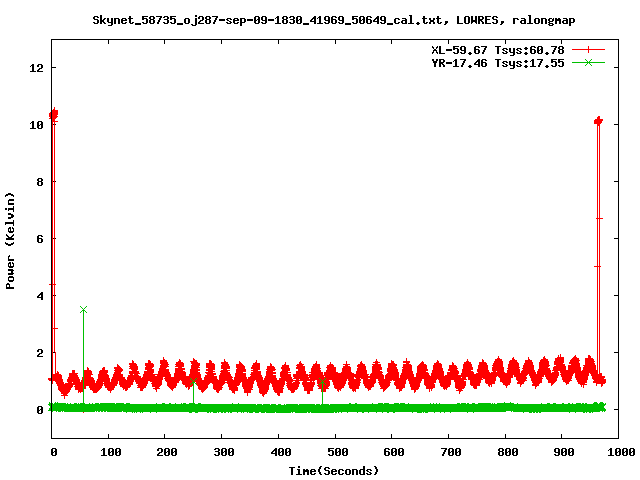Click the x-axis tick label 100
Image resolution: width=640 pixels, height=480 pixels.
tap(110, 452)
